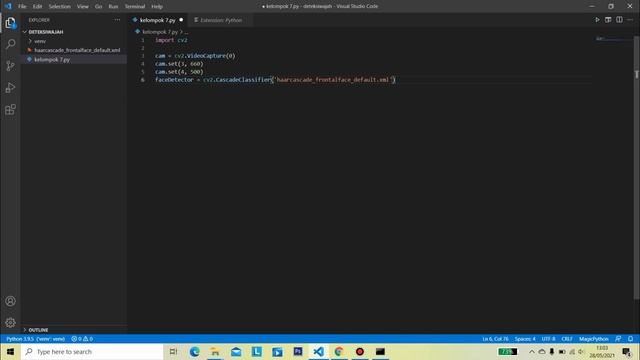Click the VS Code logo in title bar
Viewport: 640px width, 360px height.
point(8,6)
